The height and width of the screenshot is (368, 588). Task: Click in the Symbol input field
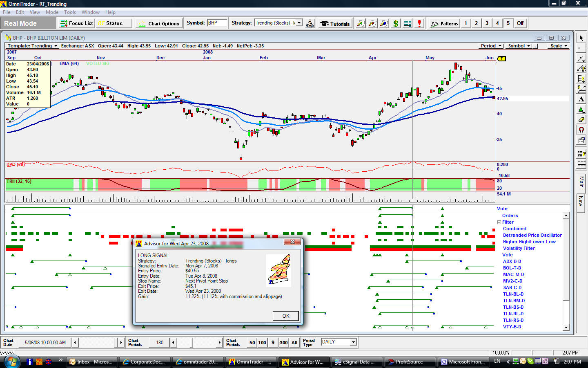[217, 23]
